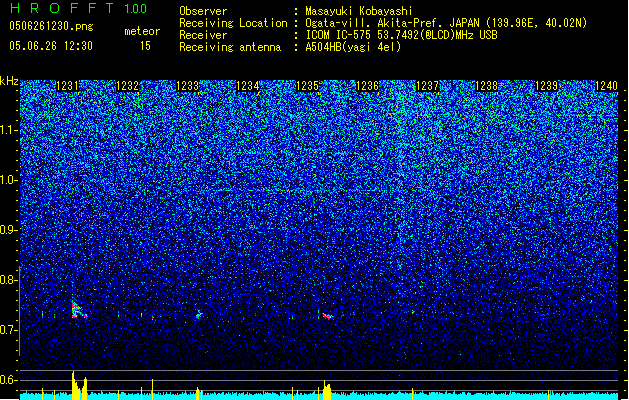
Task: Click the Receiving antenna label
Action: [230, 47]
